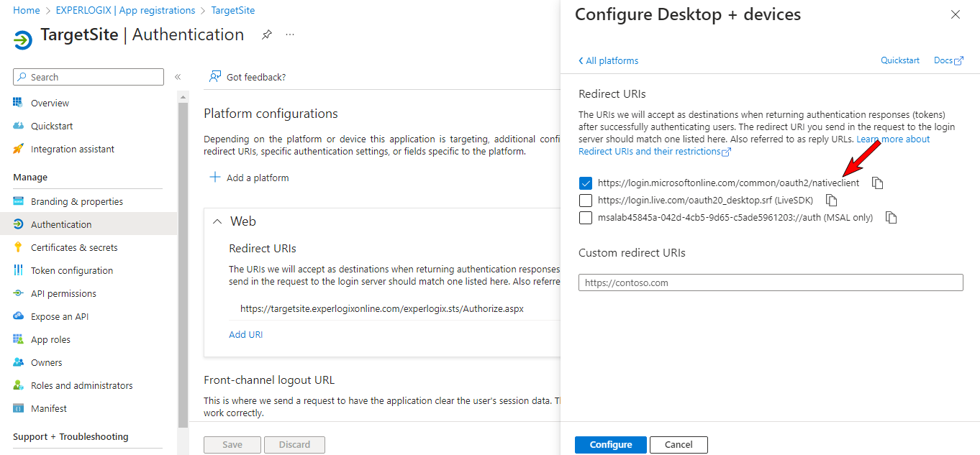
Task: Copy the nativeclient redirect URI
Action: [x=877, y=183]
